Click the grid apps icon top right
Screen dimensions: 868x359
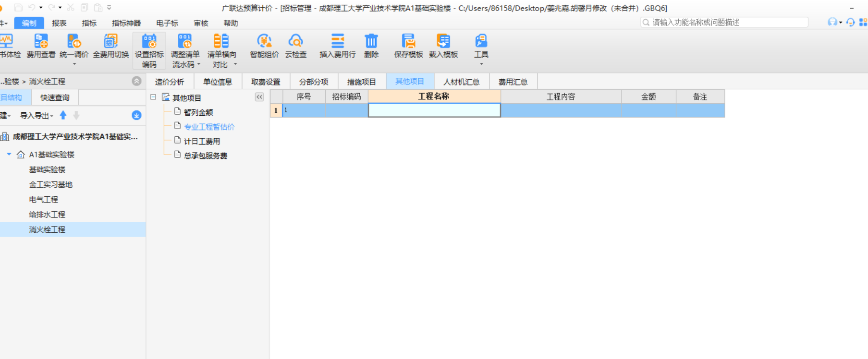[x=863, y=22]
